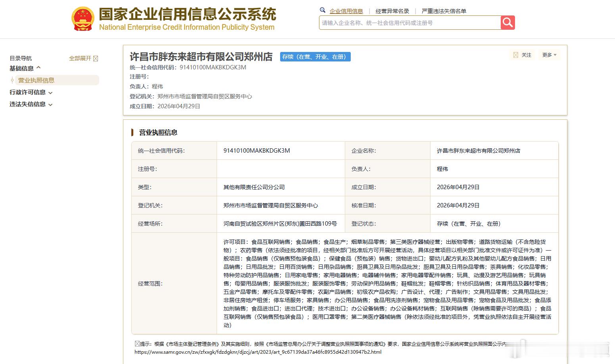Click the system title 国家企业信用信息公示系统
Viewport: 615px width, 364px height.
(187, 14)
